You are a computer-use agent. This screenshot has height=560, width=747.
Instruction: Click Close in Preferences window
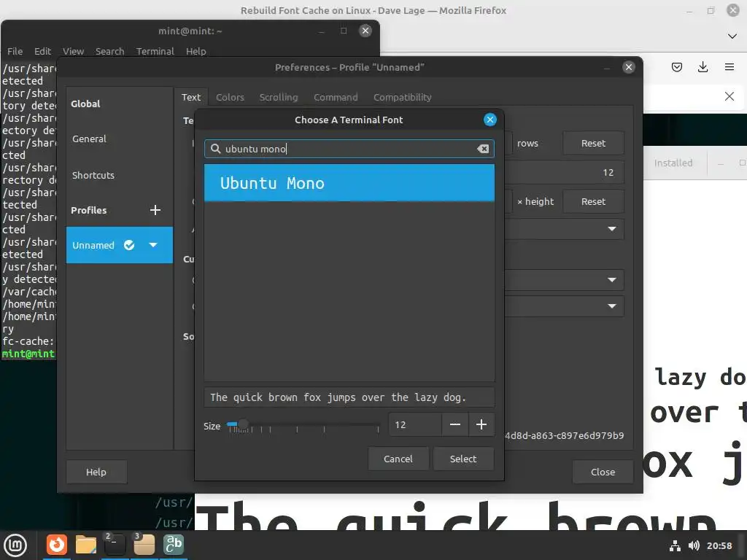point(603,472)
